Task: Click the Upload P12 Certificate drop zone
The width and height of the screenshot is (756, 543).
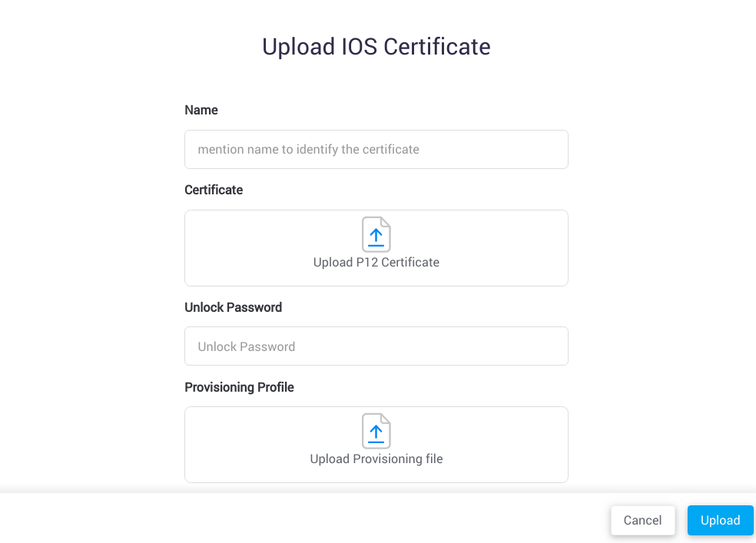Action: (x=376, y=247)
